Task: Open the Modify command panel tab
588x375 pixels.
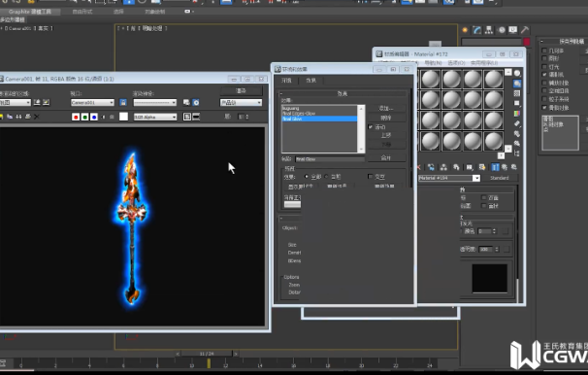Action: tap(477, 30)
